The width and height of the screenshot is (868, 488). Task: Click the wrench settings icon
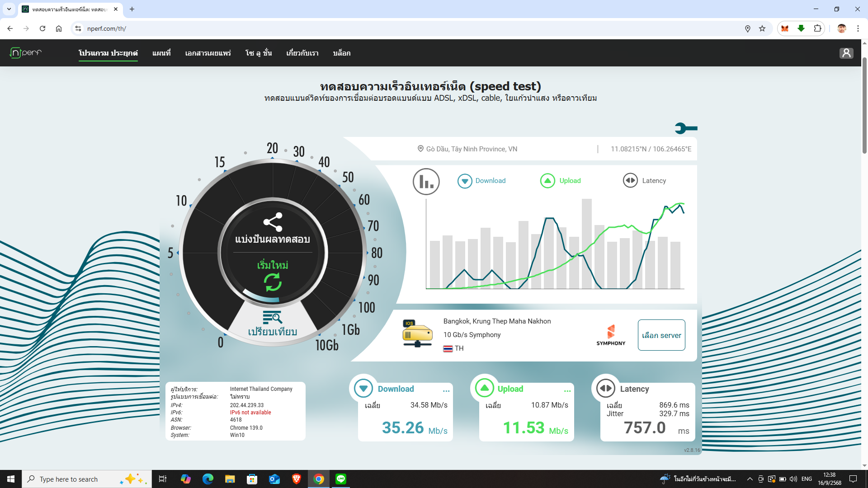coord(685,128)
